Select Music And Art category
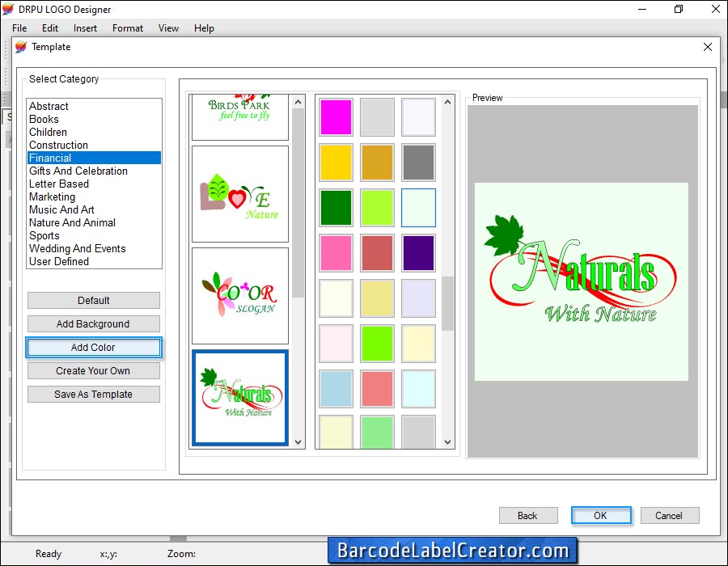The height and width of the screenshot is (566, 728). 95,209
